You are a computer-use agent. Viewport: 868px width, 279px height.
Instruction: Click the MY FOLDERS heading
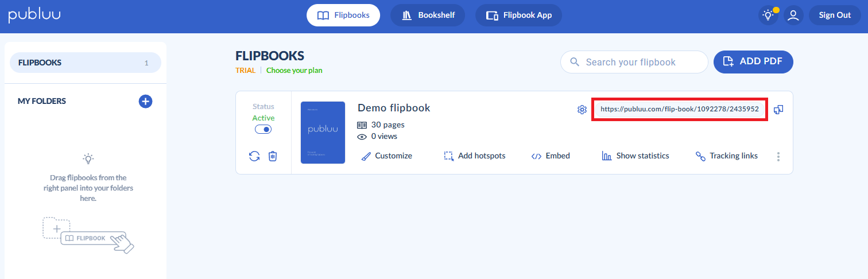[x=42, y=101]
